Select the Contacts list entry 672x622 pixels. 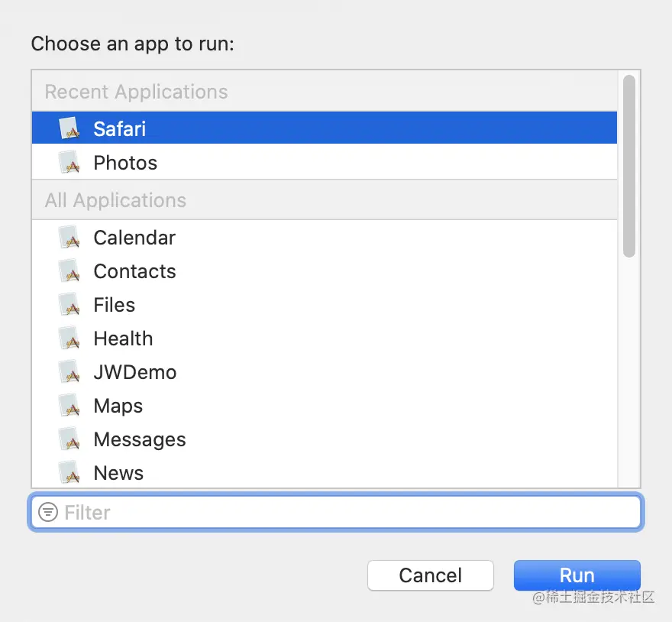click(x=134, y=271)
